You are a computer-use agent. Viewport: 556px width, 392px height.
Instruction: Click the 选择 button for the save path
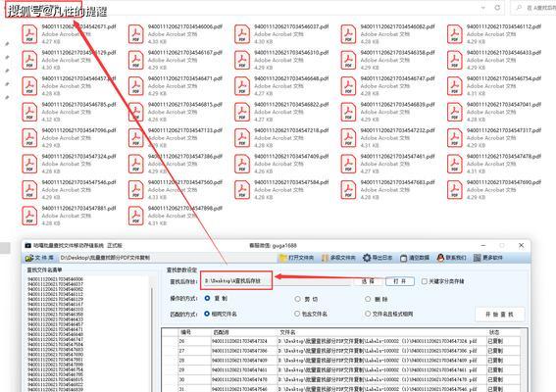tap(369, 281)
